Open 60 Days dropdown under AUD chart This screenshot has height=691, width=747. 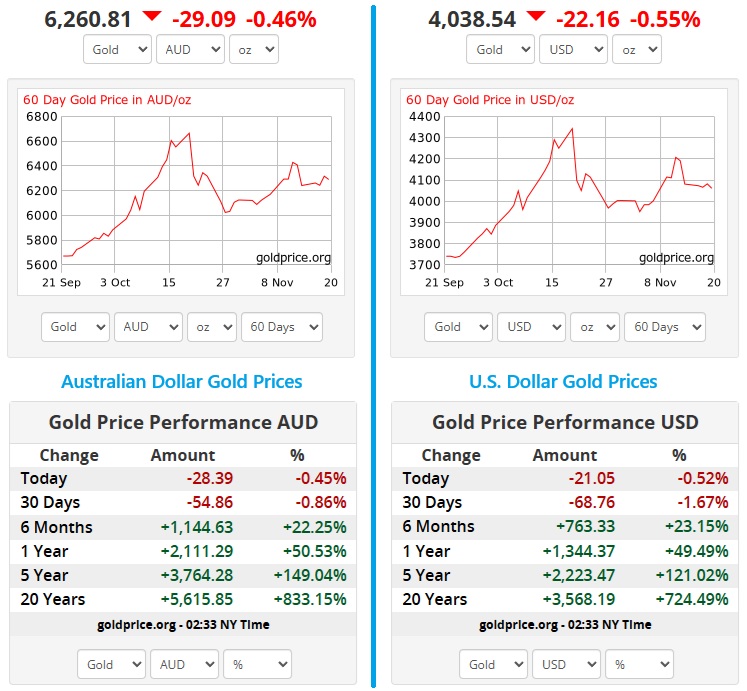tap(282, 327)
